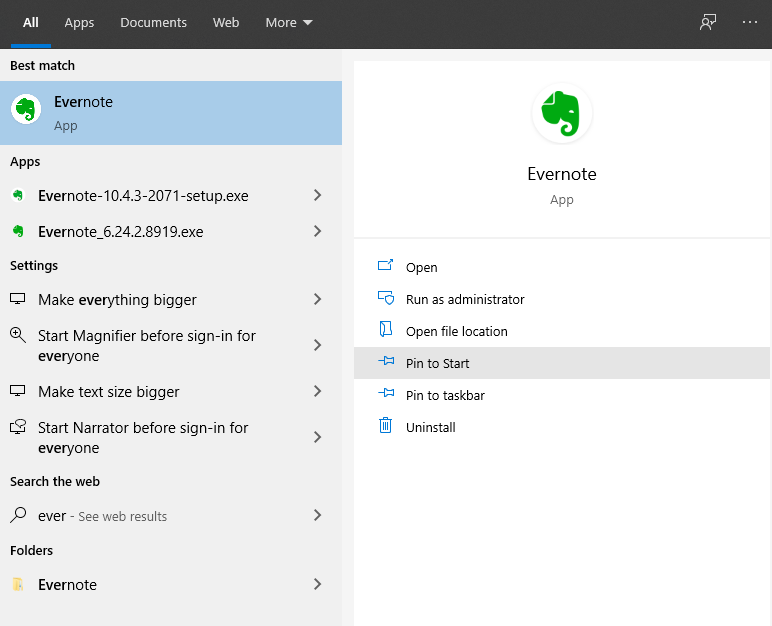Select the Evernote best match result
The width and height of the screenshot is (772, 626).
(x=170, y=113)
